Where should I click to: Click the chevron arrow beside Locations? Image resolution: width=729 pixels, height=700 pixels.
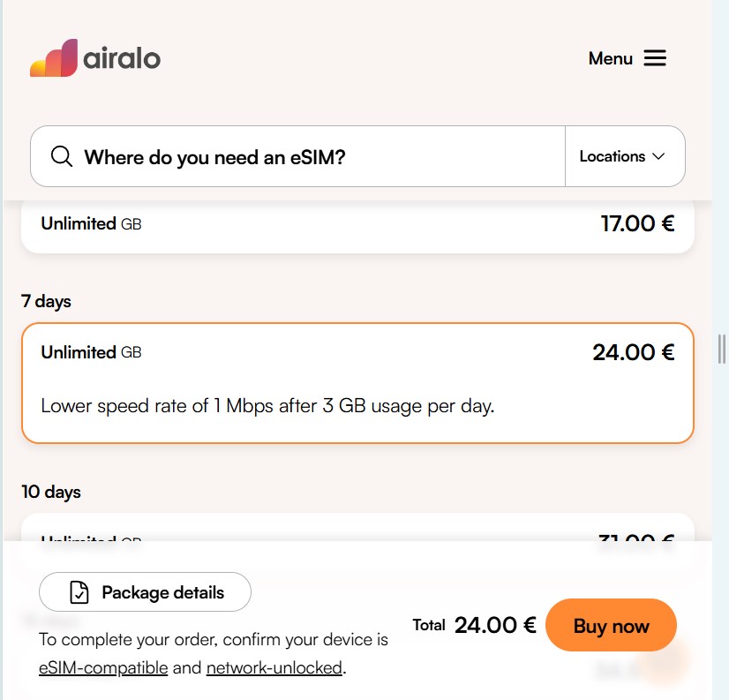click(658, 157)
